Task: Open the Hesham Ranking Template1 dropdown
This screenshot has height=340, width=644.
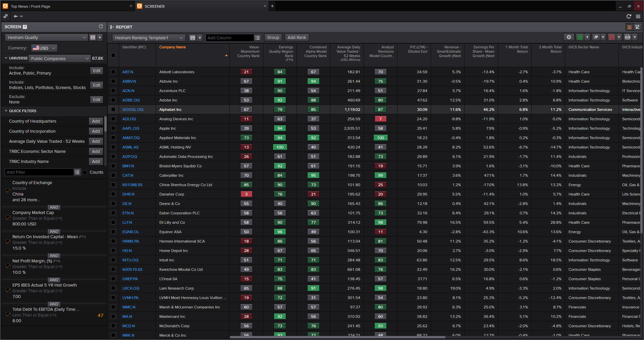Action: 149,38
